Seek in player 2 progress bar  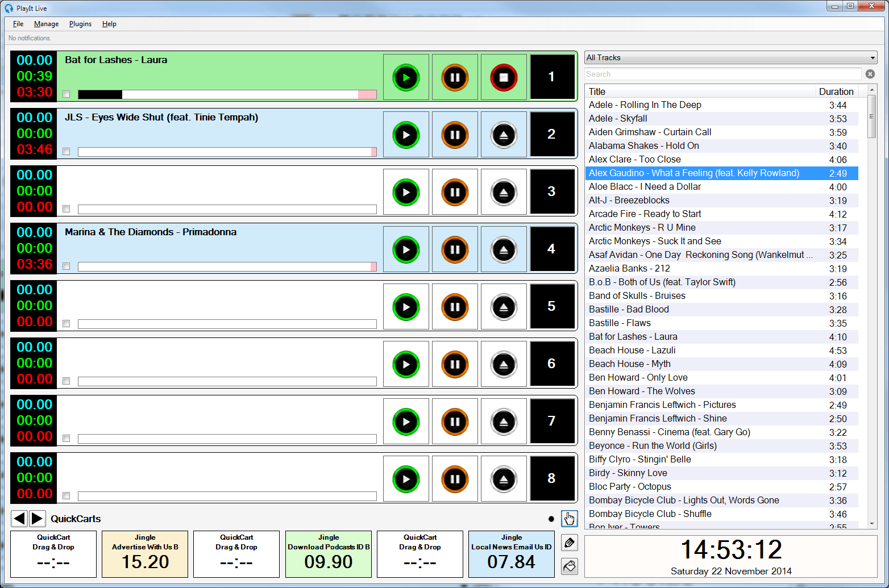(x=227, y=152)
